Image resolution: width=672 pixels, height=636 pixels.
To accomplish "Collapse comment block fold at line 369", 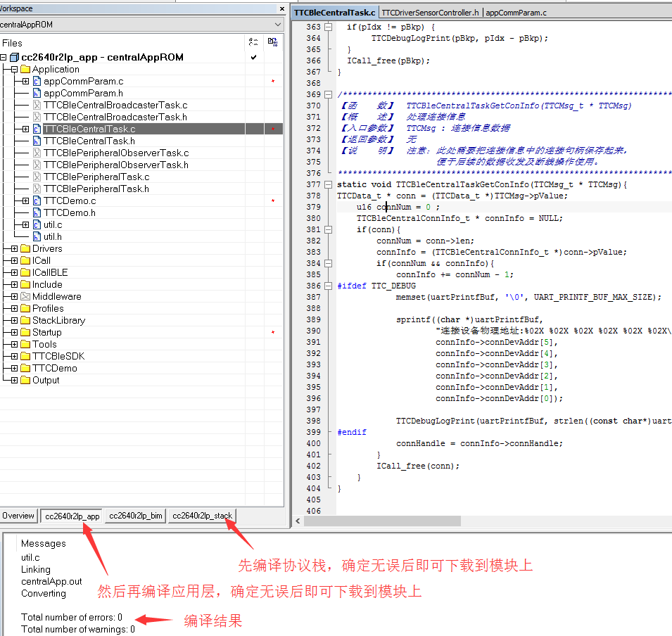I will pyautogui.click(x=329, y=94).
